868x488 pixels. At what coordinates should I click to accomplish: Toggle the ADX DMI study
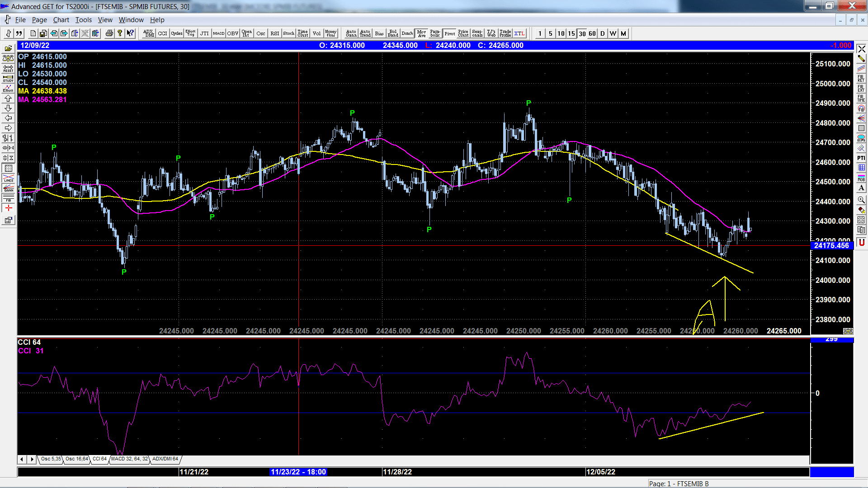coord(149,33)
